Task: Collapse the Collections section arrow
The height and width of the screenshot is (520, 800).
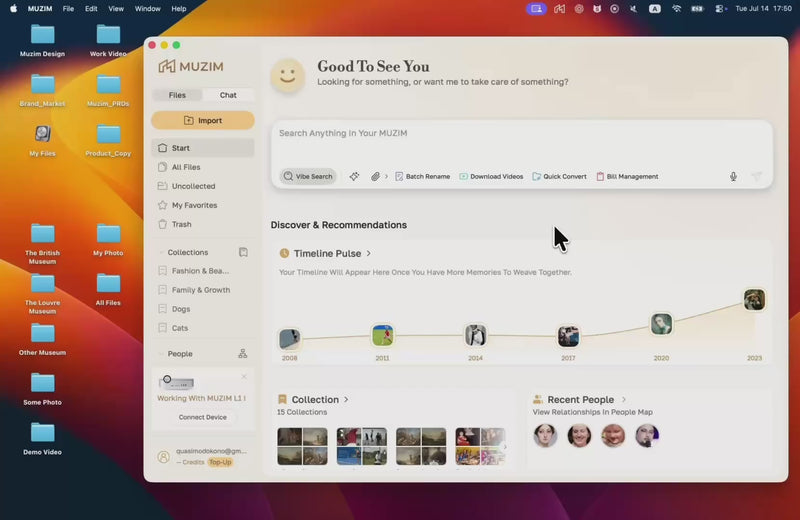Action: click(x=161, y=253)
